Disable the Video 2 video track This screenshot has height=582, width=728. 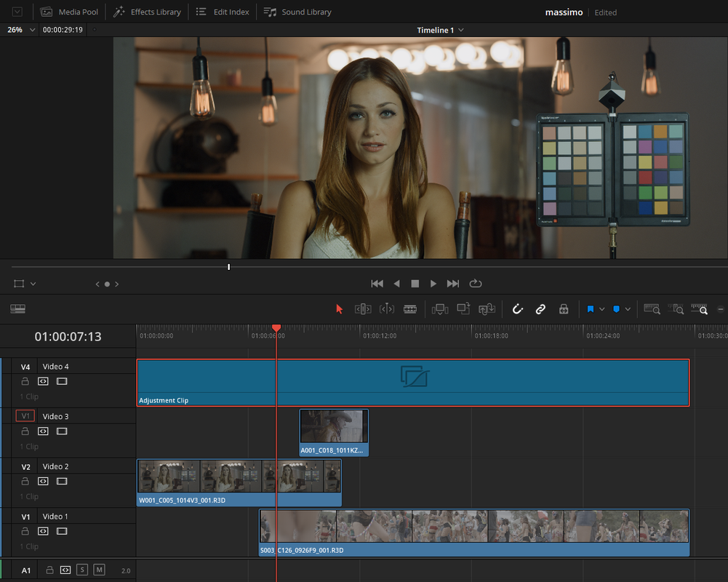click(62, 481)
